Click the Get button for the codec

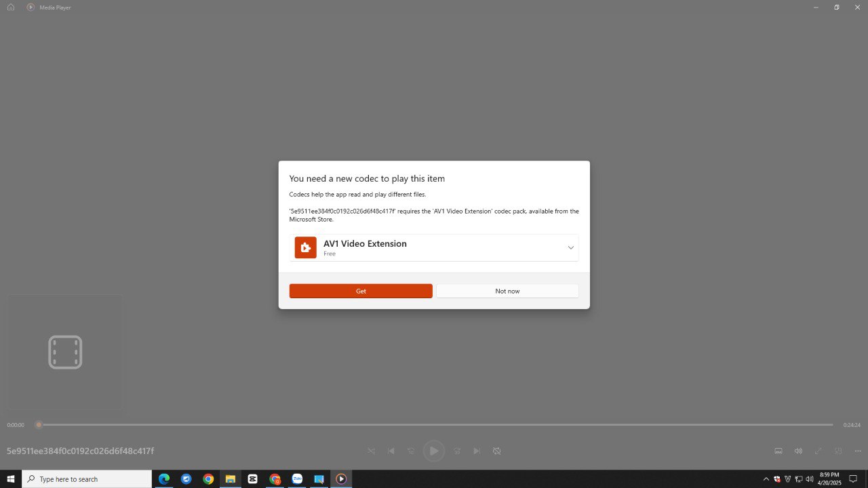pos(361,291)
